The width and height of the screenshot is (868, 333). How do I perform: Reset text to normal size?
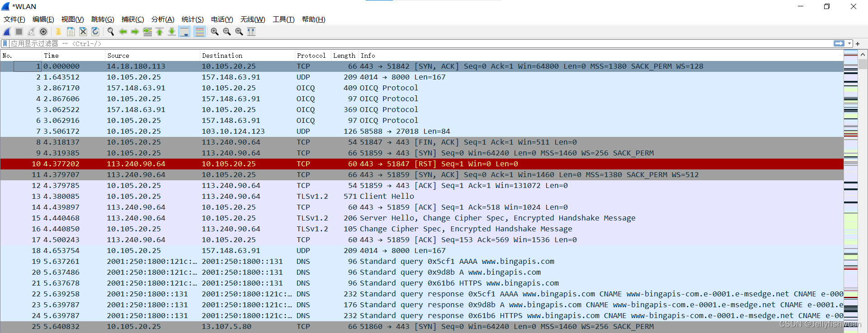(x=239, y=32)
